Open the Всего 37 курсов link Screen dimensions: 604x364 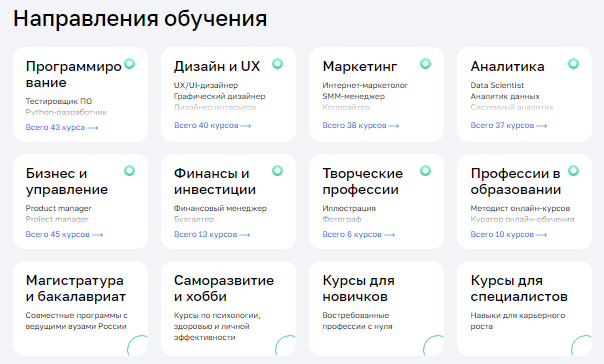[x=508, y=126]
